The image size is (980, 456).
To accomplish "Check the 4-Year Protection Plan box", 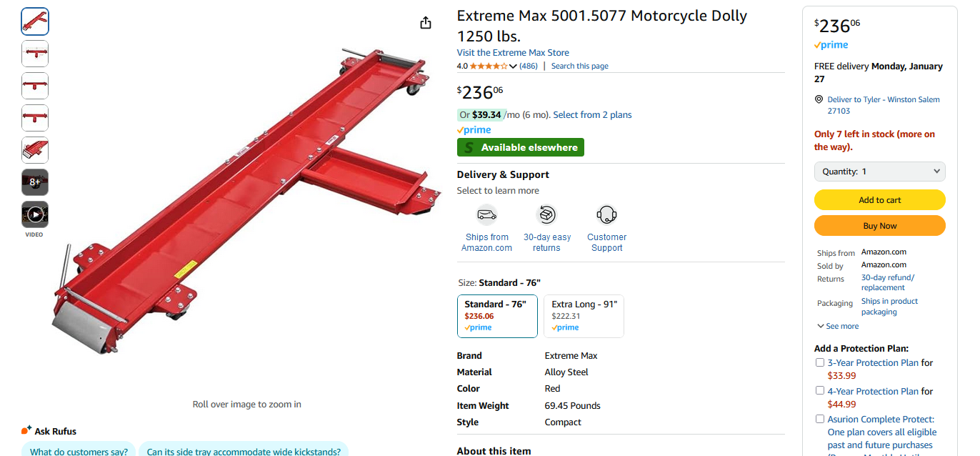I will coord(820,391).
